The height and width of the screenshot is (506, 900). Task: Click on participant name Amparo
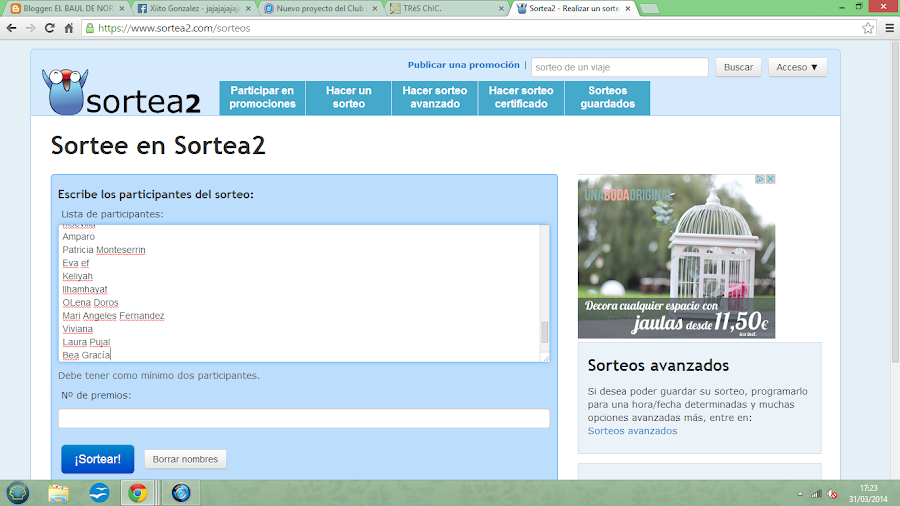pos(79,236)
